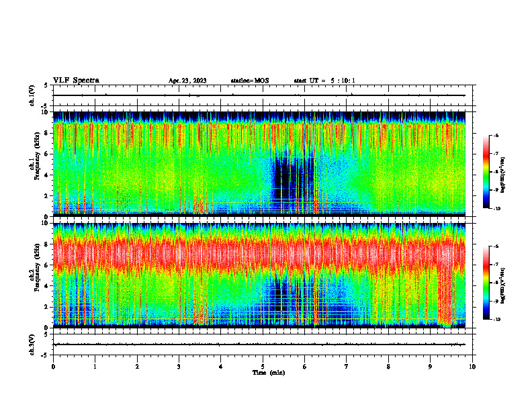The width and height of the screenshot is (532, 411).
Task: Click the ch.1 waveform trace at the top
Action: [x=259, y=95]
